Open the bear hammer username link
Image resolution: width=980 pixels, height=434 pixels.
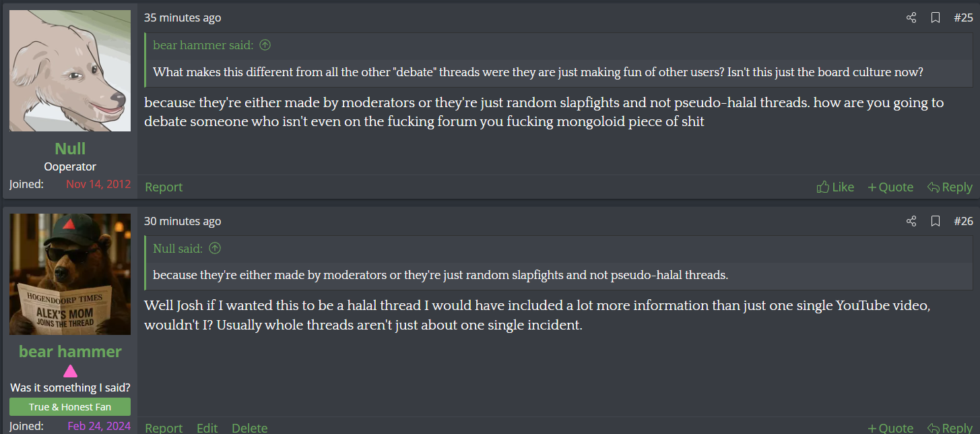tap(70, 351)
